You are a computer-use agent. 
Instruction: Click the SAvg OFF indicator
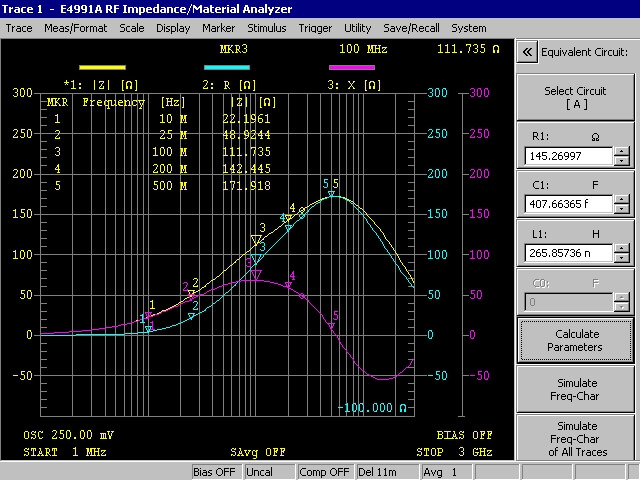258,452
